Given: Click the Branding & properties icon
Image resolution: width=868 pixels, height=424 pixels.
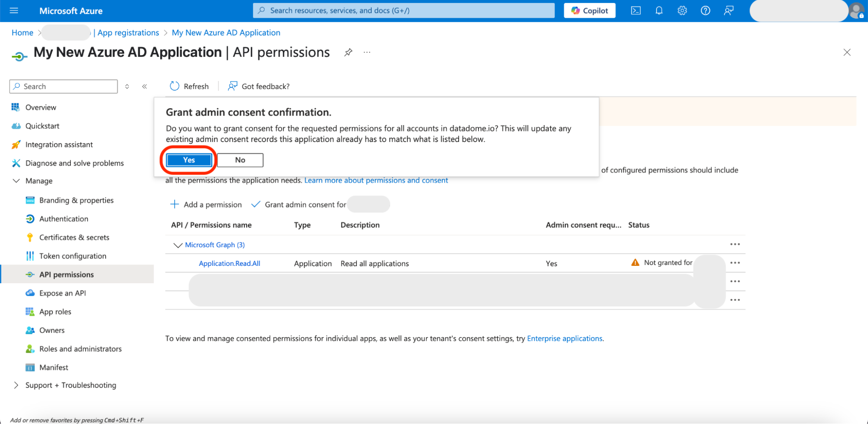Looking at the screenshot, I should (x=30, y=200).
